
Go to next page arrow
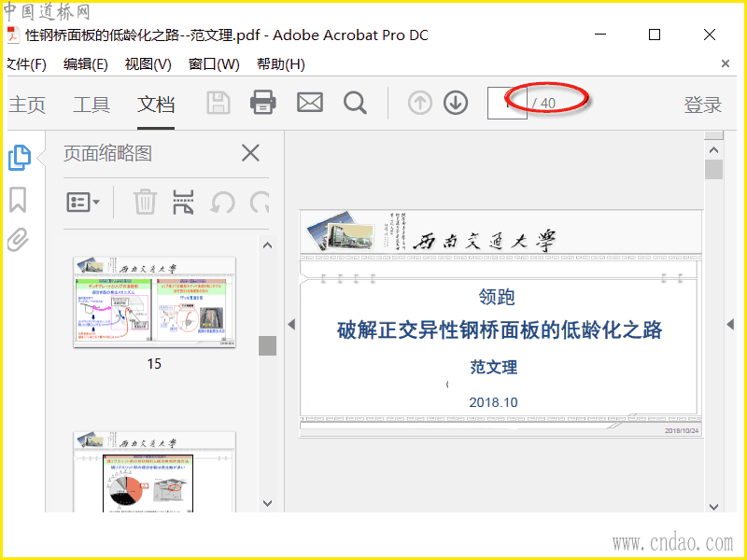tap(456, 103)
